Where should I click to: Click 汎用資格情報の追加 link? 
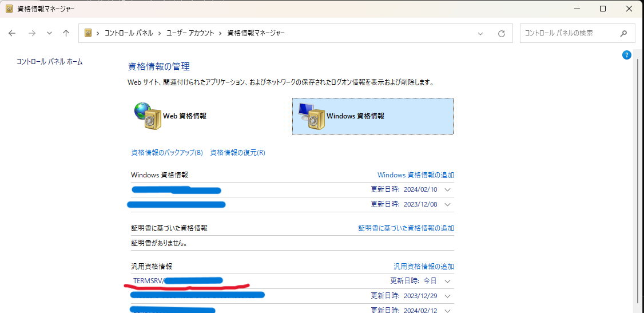[x=424, y=267]
